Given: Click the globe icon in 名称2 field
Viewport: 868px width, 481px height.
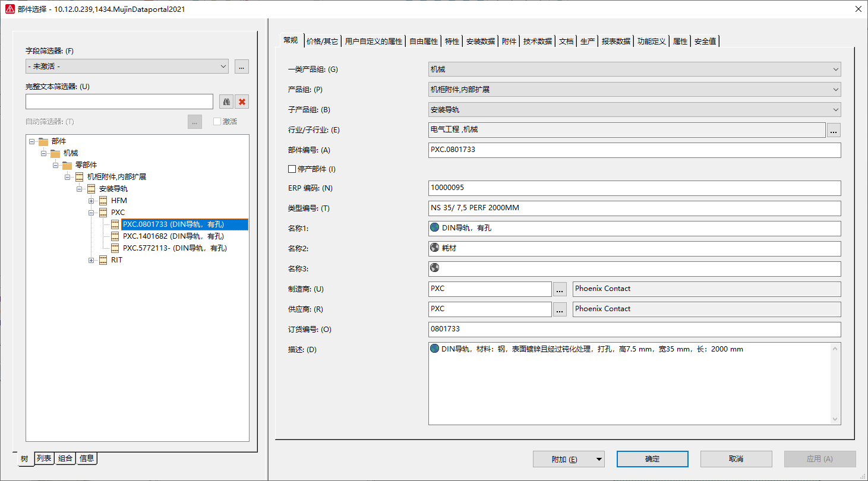Looking at the screenshot, I should point(434,248).
